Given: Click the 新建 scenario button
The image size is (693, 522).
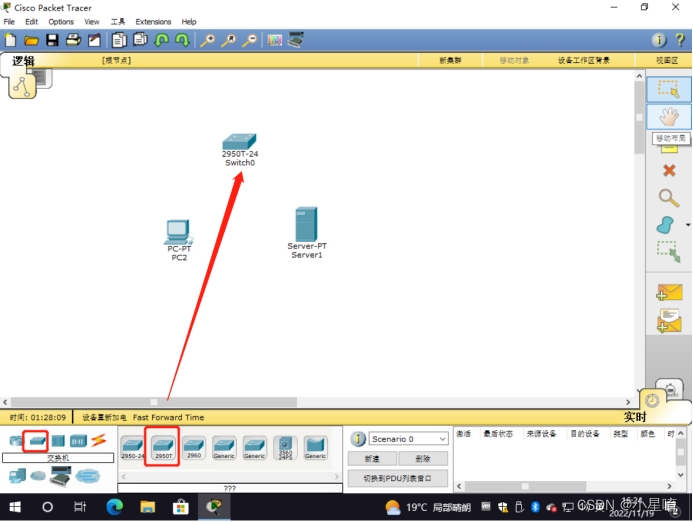Looking at the screenshot, I should (372, 459).
